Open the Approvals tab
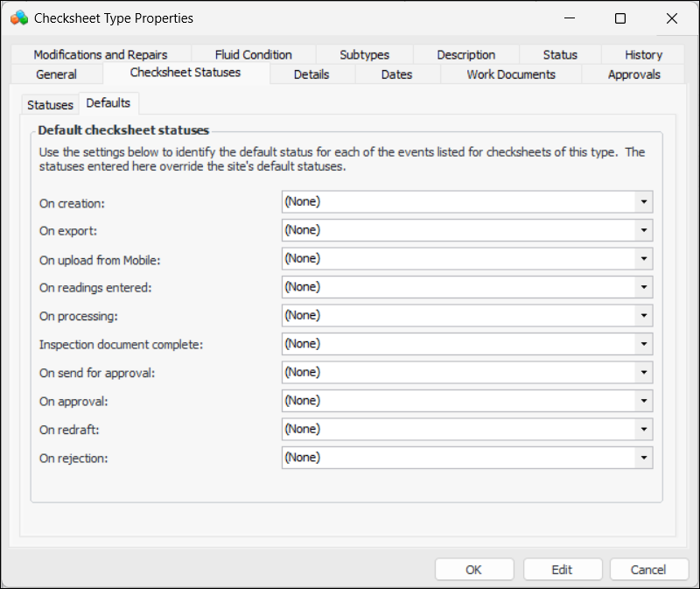Image resolution: width=700 pixels, height=589 pixels. pyautogui.click(x=633, y=74)
